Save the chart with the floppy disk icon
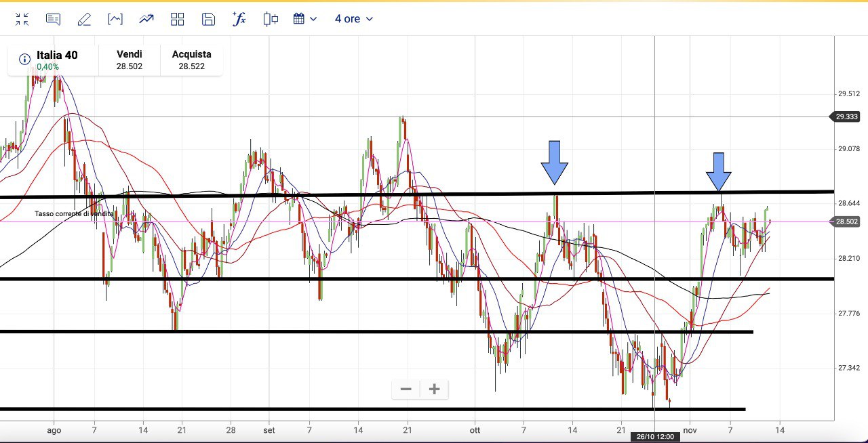The width and height of the screenshot is (868, 443). (208, 19)
